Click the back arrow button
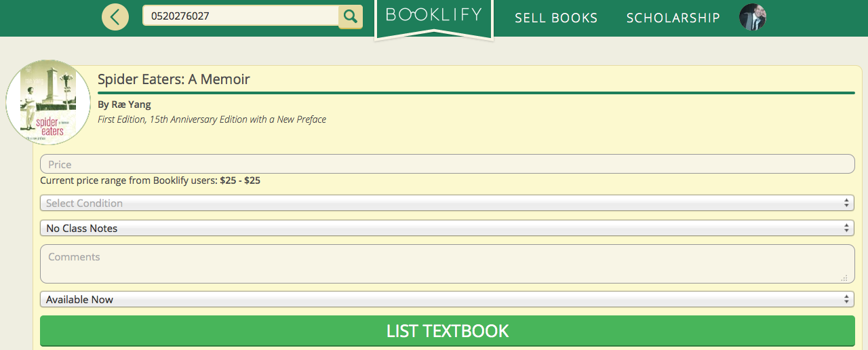Image resolution: width=868 pixels, height=350 pixels. coord(115,16)
